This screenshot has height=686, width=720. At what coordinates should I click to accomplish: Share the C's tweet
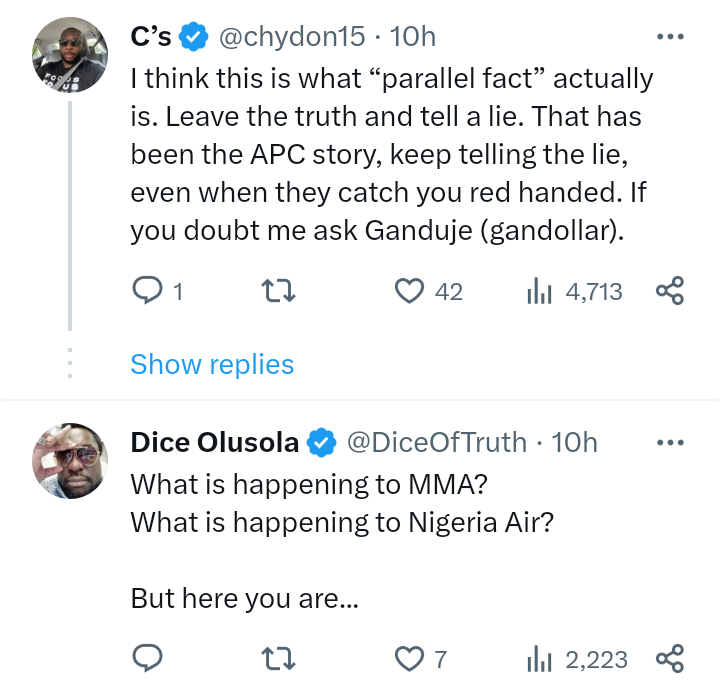coord(669,291)
